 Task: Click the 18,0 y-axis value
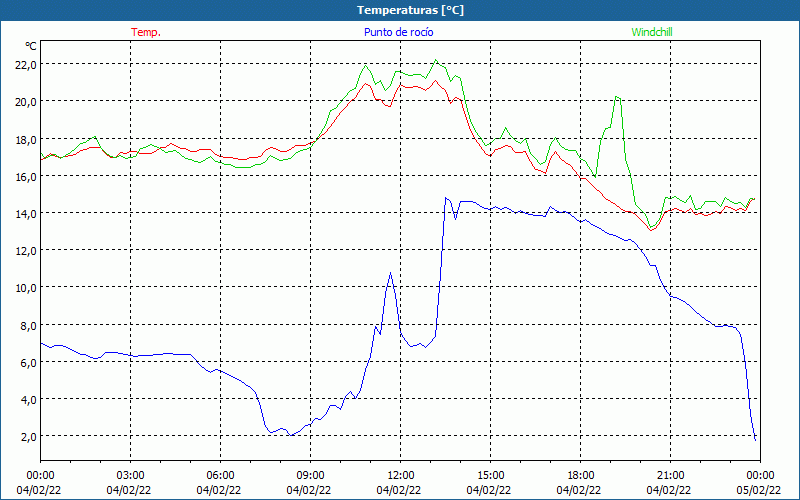point(26,139)
